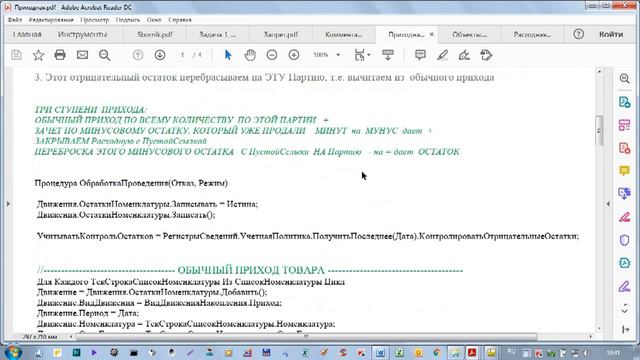Click the Войти sign-in button
Image resolution: width=640 pixels, height=360 pixels.
(x=611, y=34)
